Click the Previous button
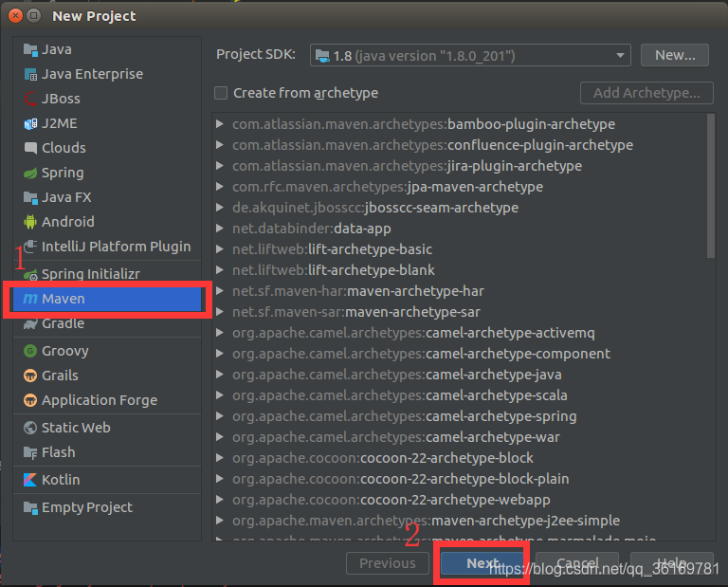The height and width of the screenshot is (587, 728). (x=388, y=563)
